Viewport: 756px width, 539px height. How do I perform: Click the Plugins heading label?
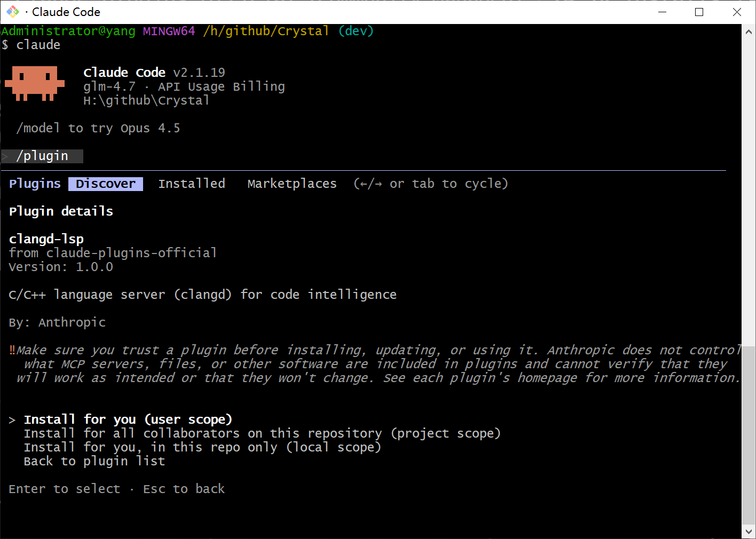coord(35,184)
